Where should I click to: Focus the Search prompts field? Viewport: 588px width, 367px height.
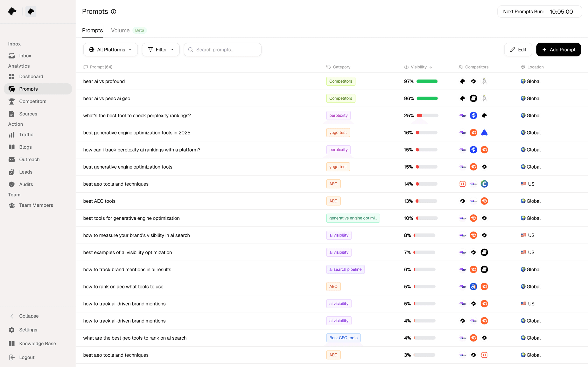[223, 50]
